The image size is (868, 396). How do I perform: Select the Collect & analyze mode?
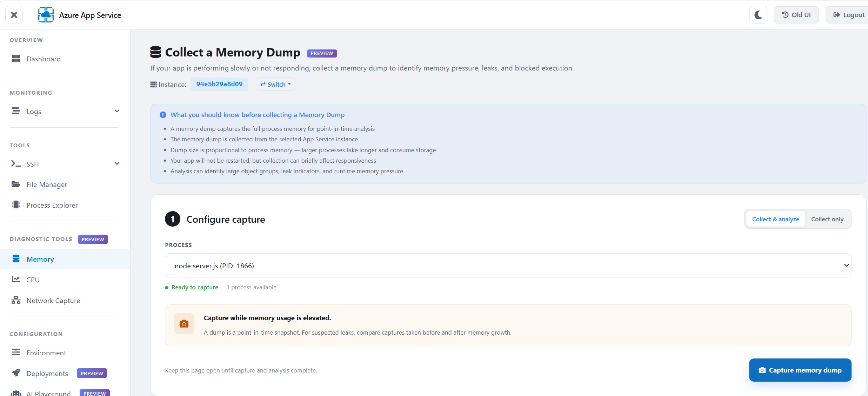pos(775,219)
